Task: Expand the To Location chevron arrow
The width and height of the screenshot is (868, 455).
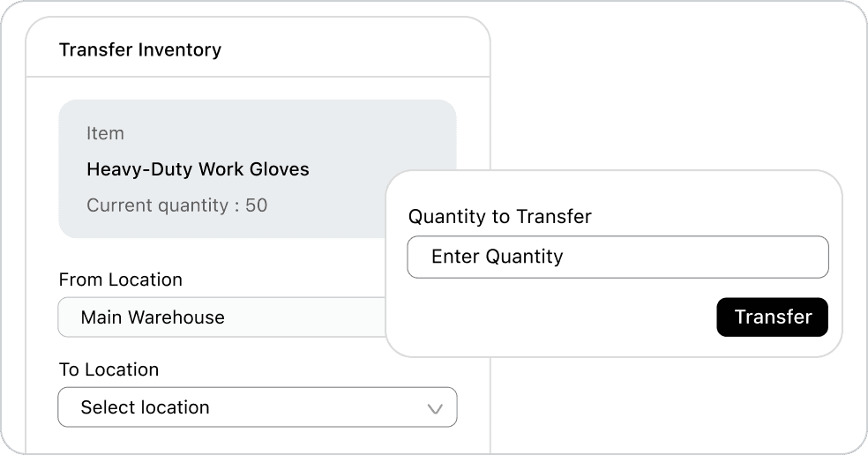Action: [x=435, y=408]
